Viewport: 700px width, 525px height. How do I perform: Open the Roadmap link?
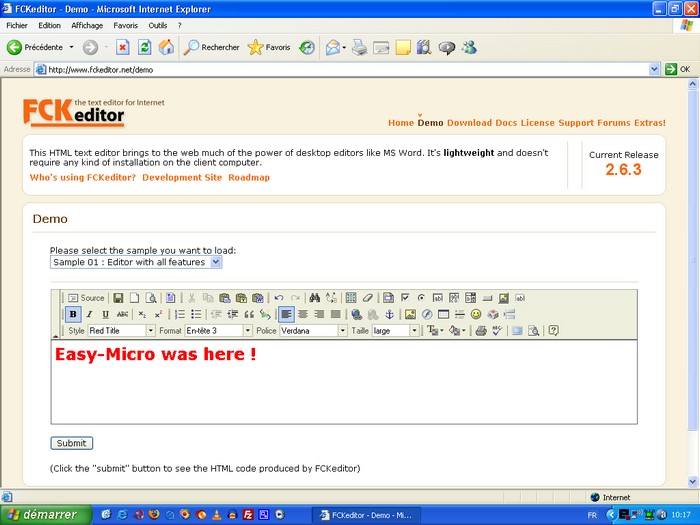point(249,178)
